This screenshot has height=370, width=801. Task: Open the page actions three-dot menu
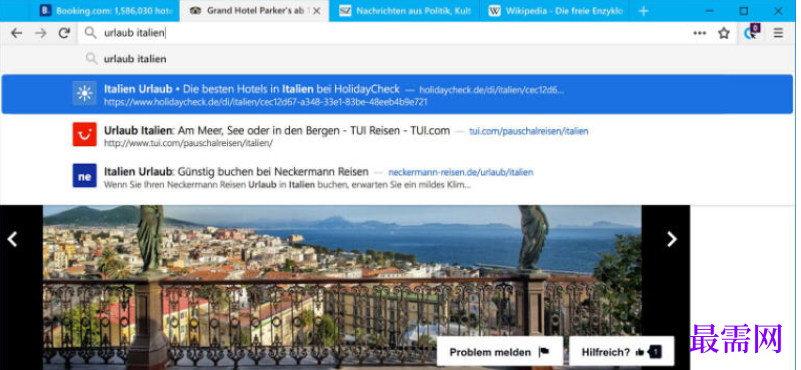699,33
